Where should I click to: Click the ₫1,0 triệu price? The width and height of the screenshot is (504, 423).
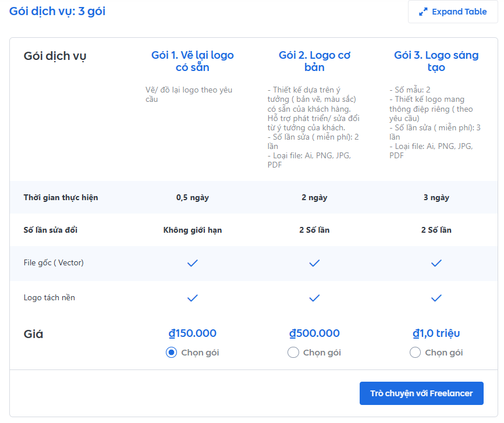(x=436, y=333)
